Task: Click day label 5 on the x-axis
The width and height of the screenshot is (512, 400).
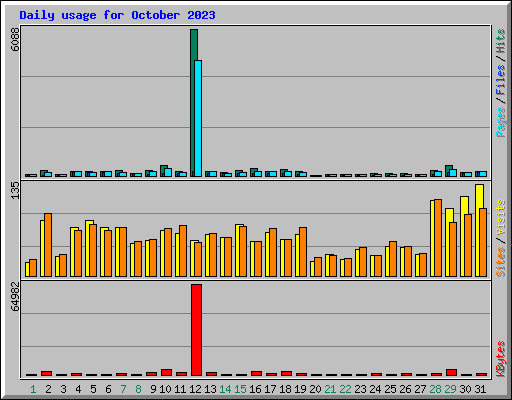Action: pyautogui.click(x=93, y=389)
